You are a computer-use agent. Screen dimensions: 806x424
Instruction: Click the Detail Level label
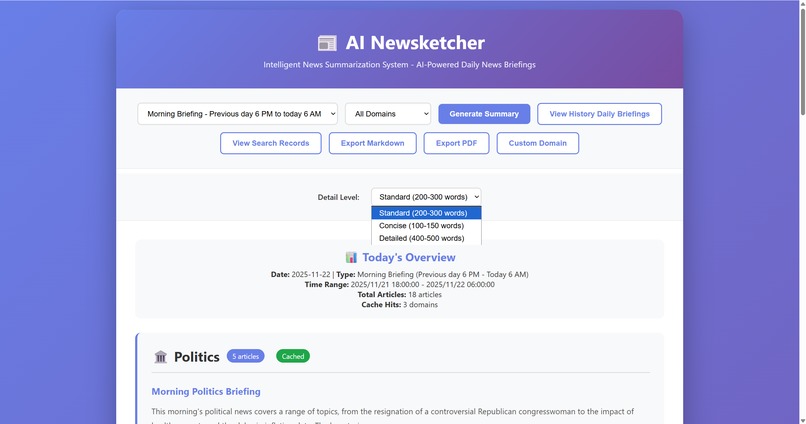tap(338, 197)
